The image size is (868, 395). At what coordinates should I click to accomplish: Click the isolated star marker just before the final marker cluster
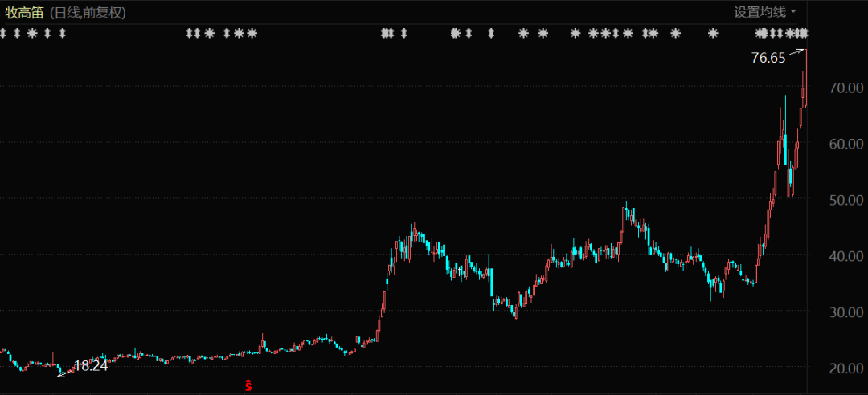[712, 34]
